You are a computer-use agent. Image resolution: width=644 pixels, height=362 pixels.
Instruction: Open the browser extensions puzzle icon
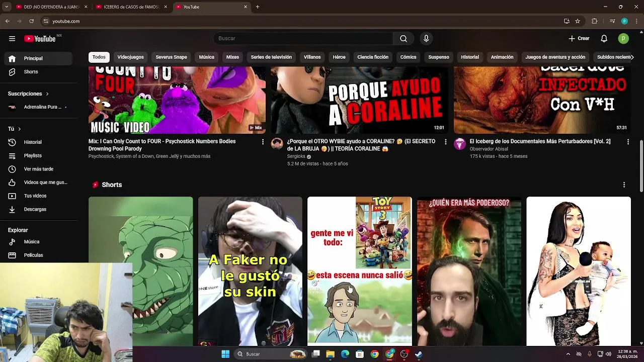(x=594, y=21)
